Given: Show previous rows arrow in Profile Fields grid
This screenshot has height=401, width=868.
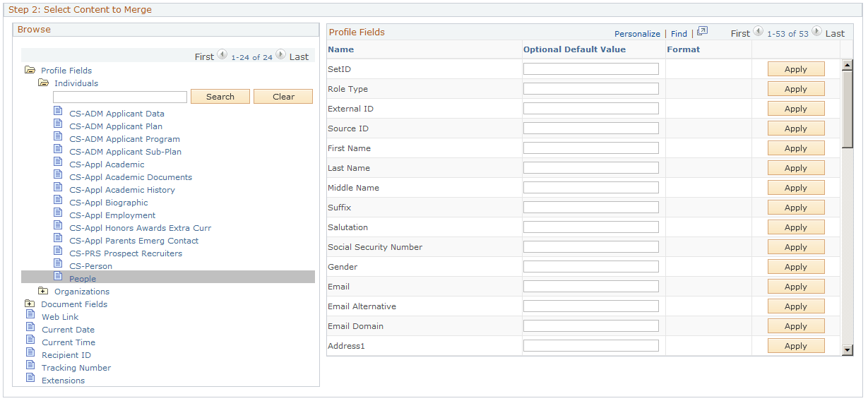Looking at the screenshot, I should (x=759, y=31).
